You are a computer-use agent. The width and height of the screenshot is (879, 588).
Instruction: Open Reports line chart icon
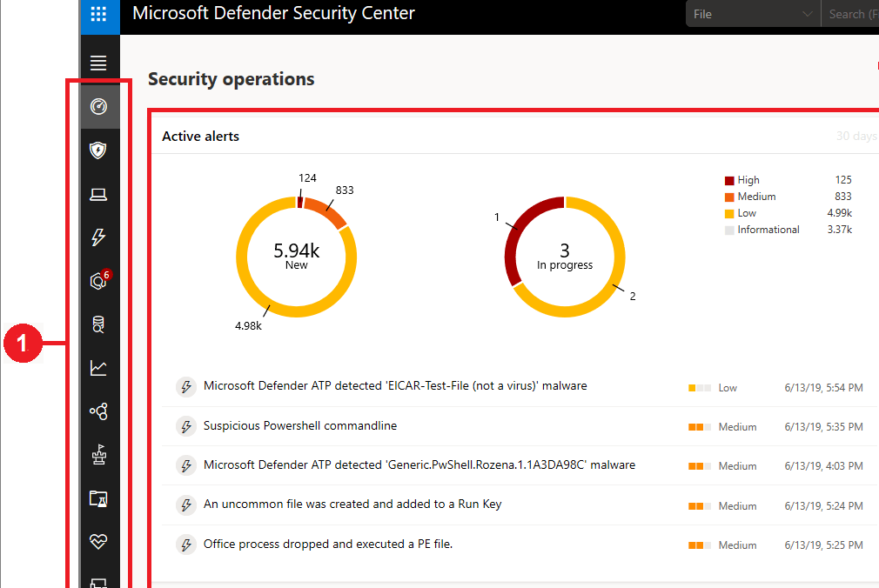coord(98,368)
